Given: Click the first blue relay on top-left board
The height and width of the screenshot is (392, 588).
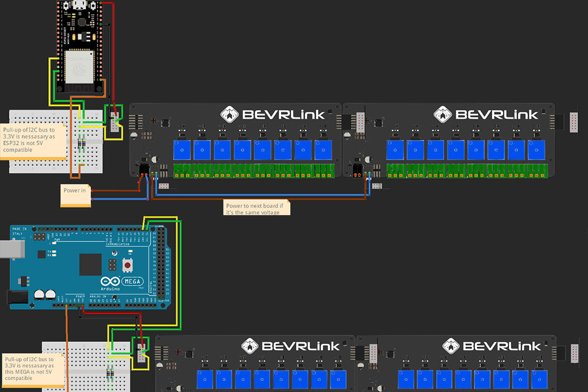Looking at the screenshot, I should point(182,150).
